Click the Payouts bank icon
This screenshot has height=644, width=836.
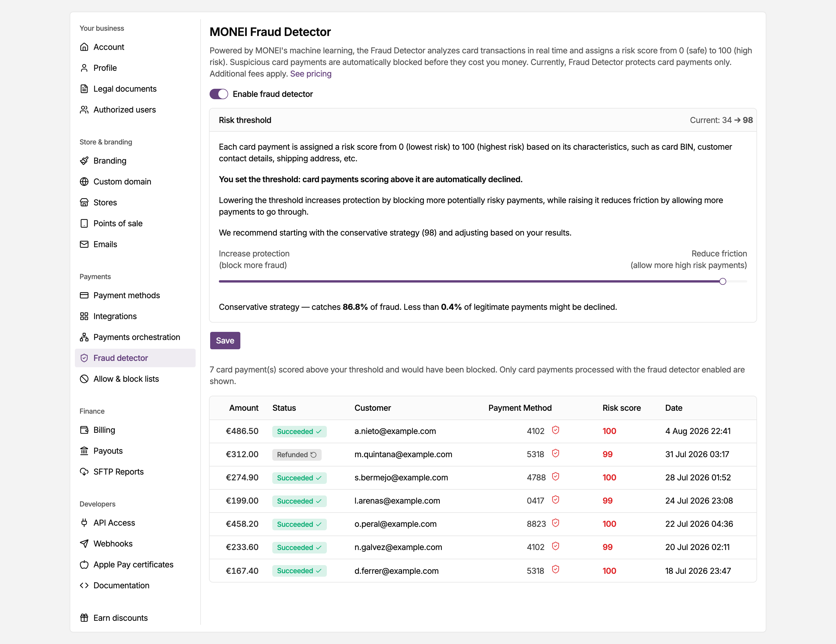[x=84, y=451]
